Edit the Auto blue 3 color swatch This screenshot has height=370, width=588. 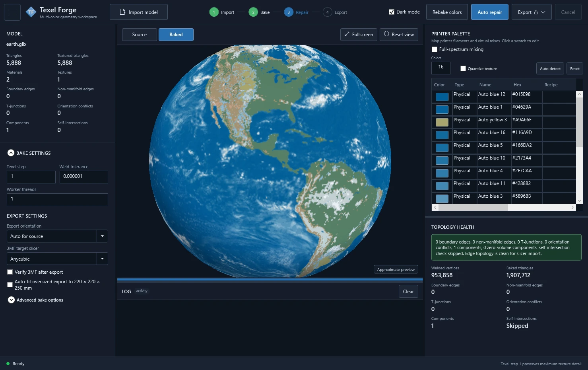[442, 199]
